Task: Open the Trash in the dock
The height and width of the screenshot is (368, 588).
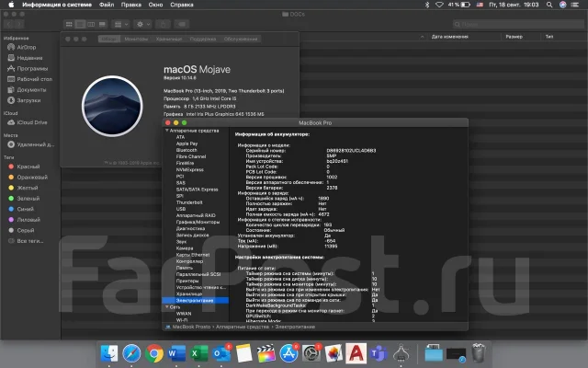Action: click(x=479, y=352)
